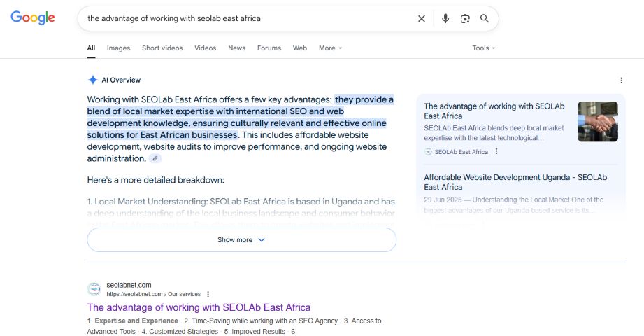Click the 'AI Overview' heading text

tap(121, 80)
